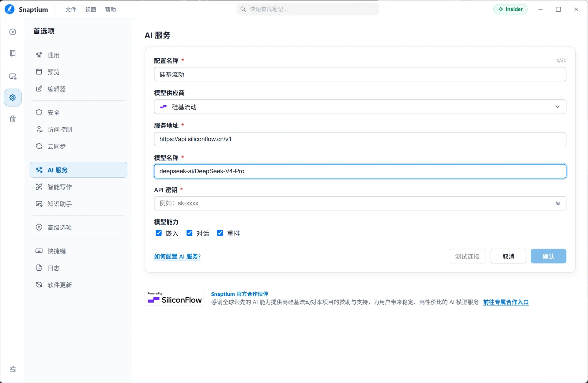Open the trash bin icon in left rail
The image size is (588, 383).
click(x=13, y=119)
